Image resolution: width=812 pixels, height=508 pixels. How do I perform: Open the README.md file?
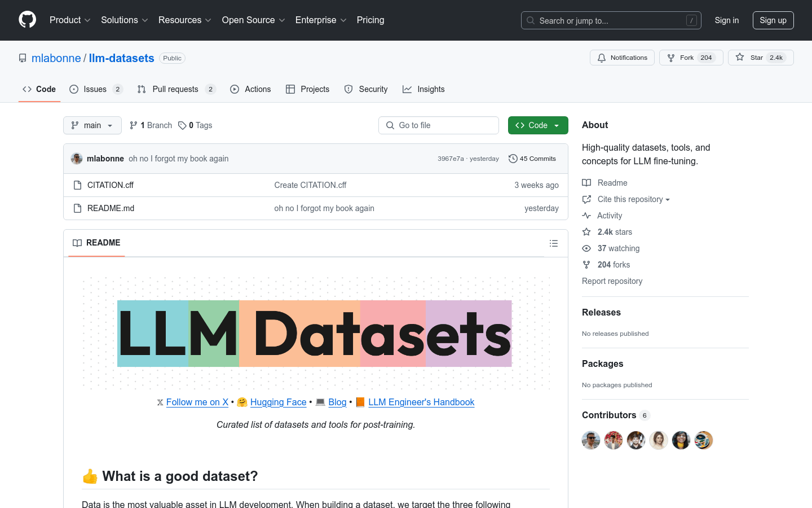coord(111,208)
